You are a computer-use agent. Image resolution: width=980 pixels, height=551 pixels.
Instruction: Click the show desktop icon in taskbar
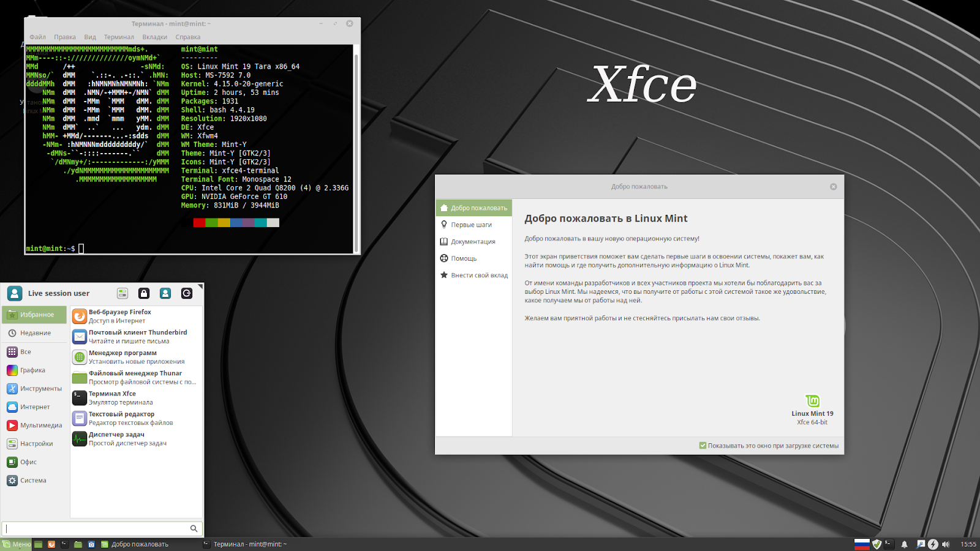click(38, 544)
